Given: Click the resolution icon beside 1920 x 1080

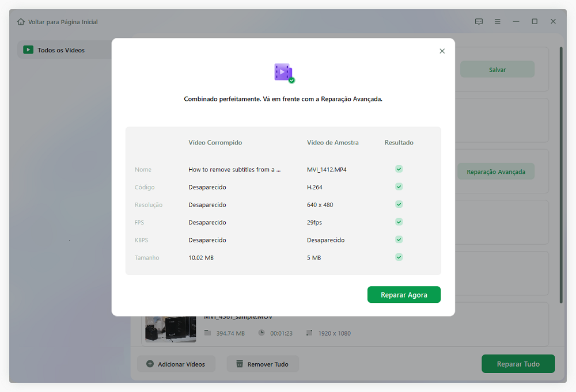Looking at the screenshot, I should point(309,333).
